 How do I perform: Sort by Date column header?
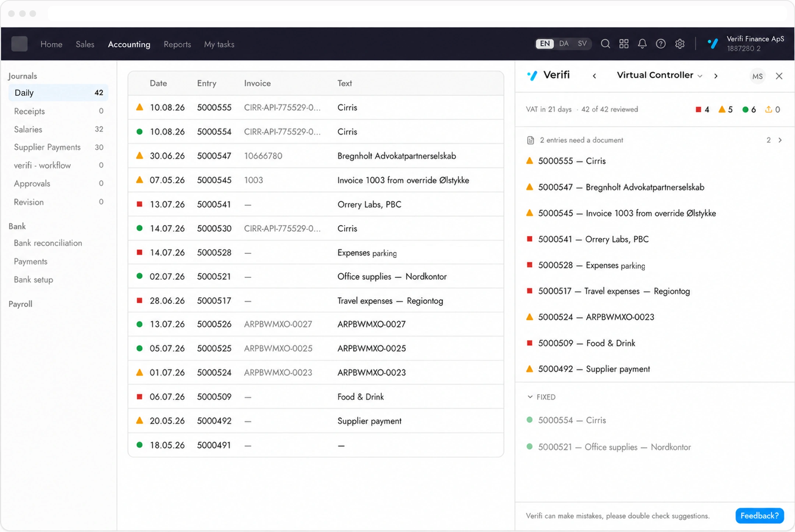coord(158,83)
